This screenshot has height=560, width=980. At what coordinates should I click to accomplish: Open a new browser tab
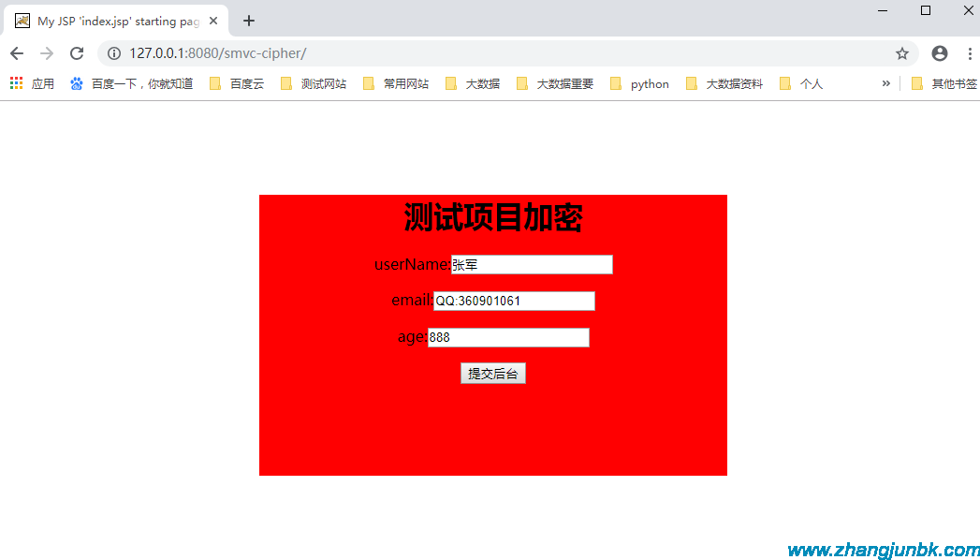tap(249, 21)
